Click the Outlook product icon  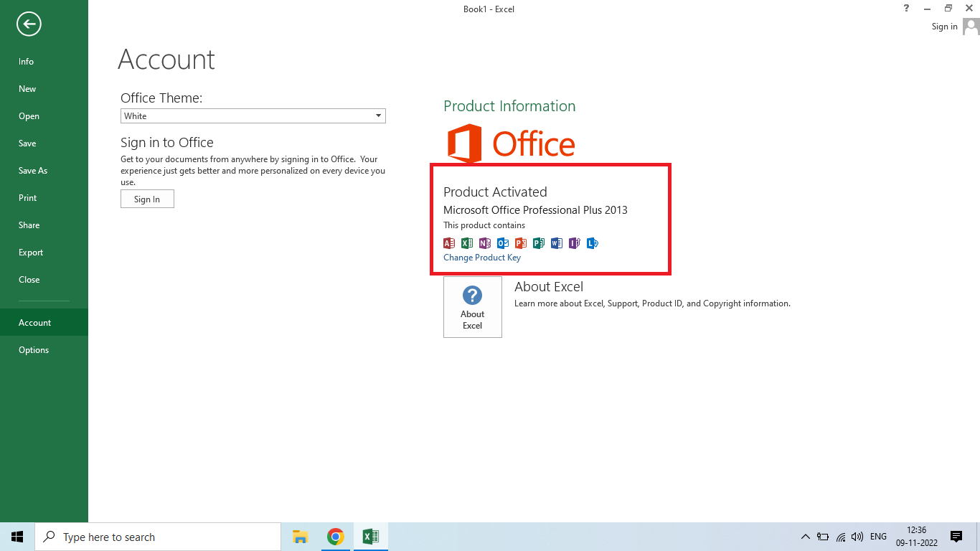pos(503,243)
